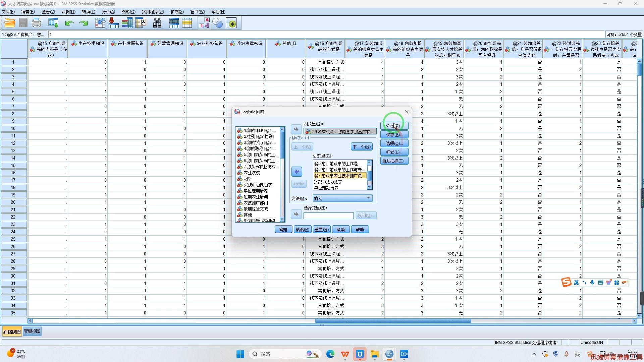Click the recall recent dialogs icon
Image resolution: width=644 pixels, height=362 pixels.
click(x=53, y=23)
